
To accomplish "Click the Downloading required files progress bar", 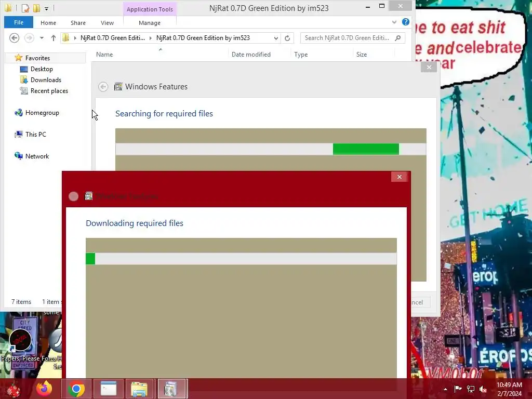I will click(241, 259).
